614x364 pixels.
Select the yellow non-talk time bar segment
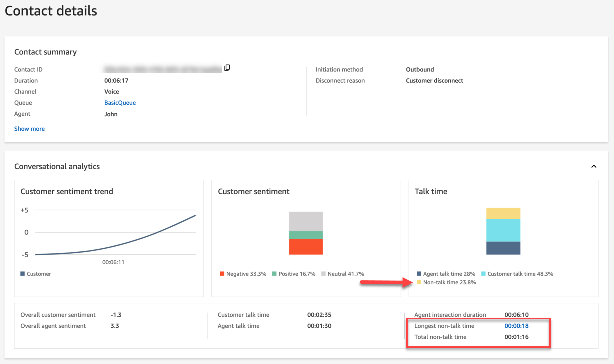pos(503,213)
